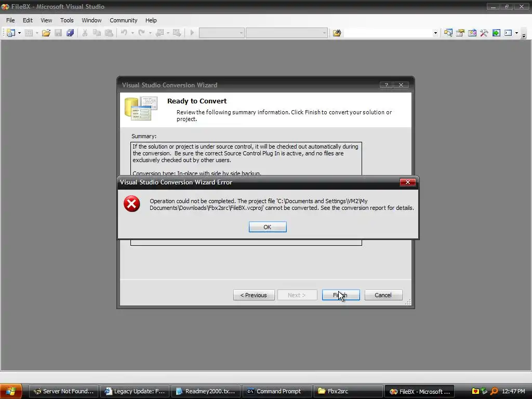Click the red error X icon

click(131, 204)
